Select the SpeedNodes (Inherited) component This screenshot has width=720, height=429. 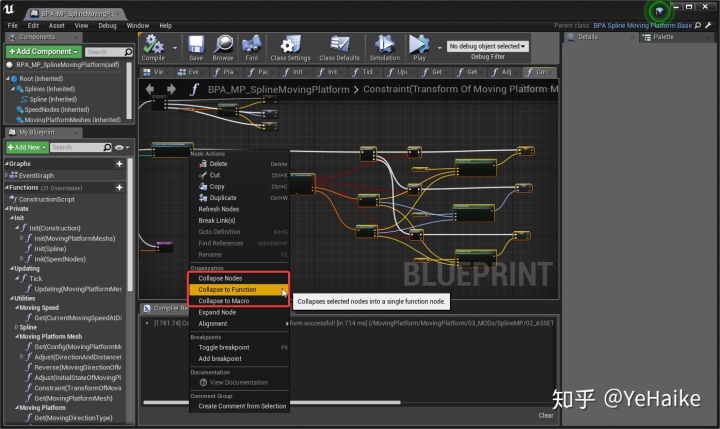[x=56, y=109]
